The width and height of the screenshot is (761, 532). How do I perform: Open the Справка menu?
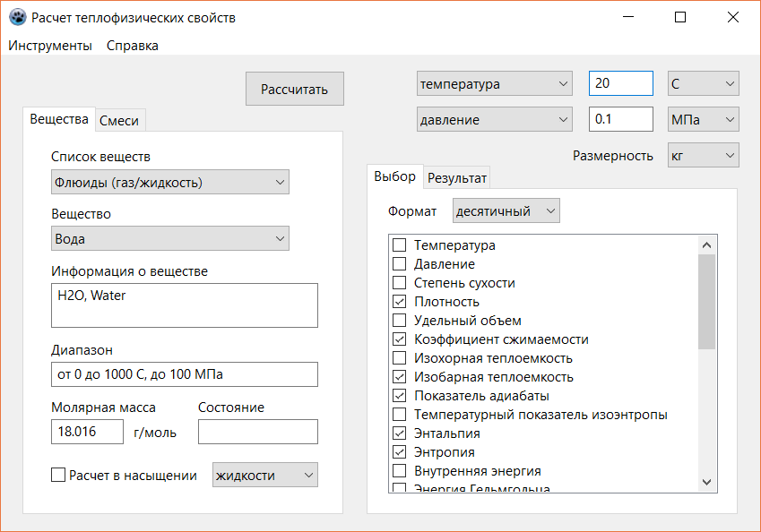[x=132, y=46]
